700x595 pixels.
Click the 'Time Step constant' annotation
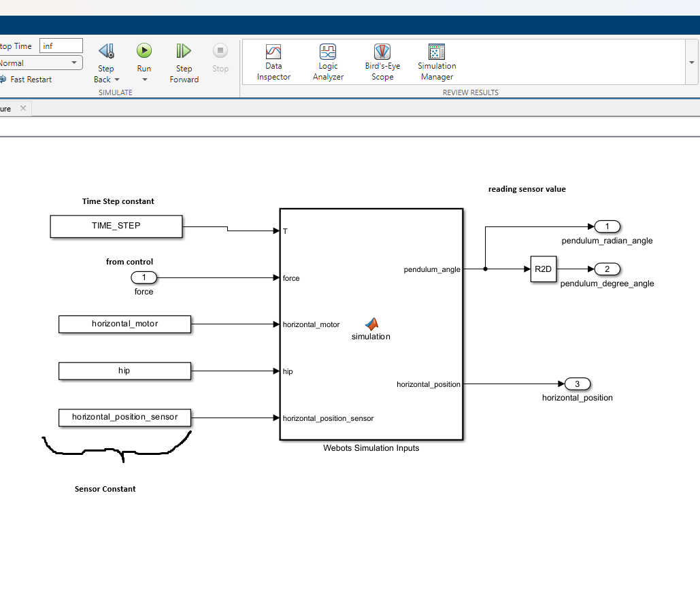pyautogui.click(x=118, y=201)
